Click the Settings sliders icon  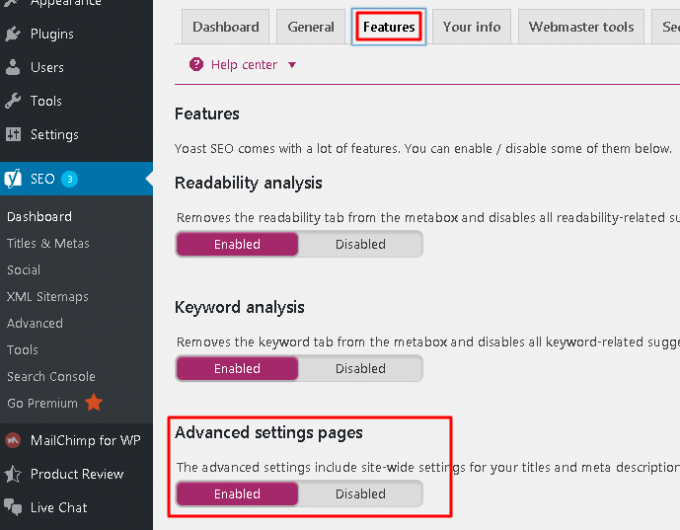click(13, 134)
